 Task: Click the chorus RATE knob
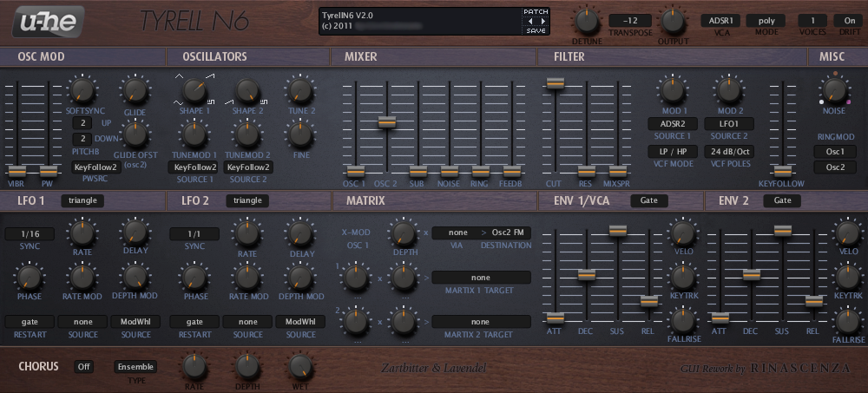[x=194, y=367]
